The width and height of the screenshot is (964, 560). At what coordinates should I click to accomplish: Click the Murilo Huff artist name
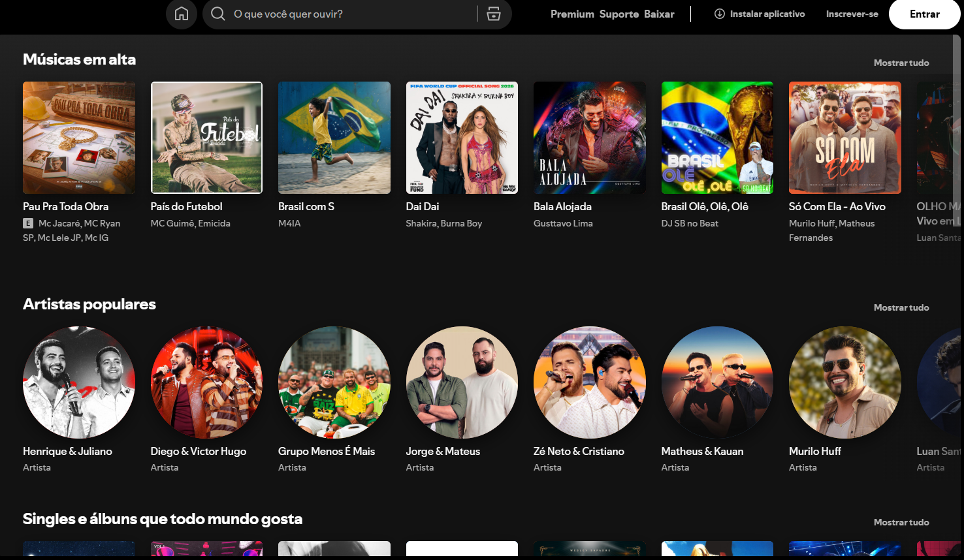coord(815,451)
